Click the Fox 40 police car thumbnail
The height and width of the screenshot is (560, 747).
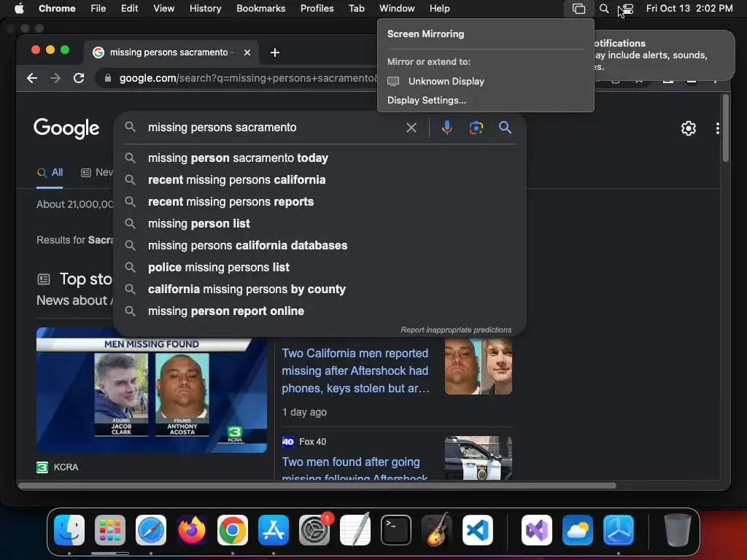479,458
